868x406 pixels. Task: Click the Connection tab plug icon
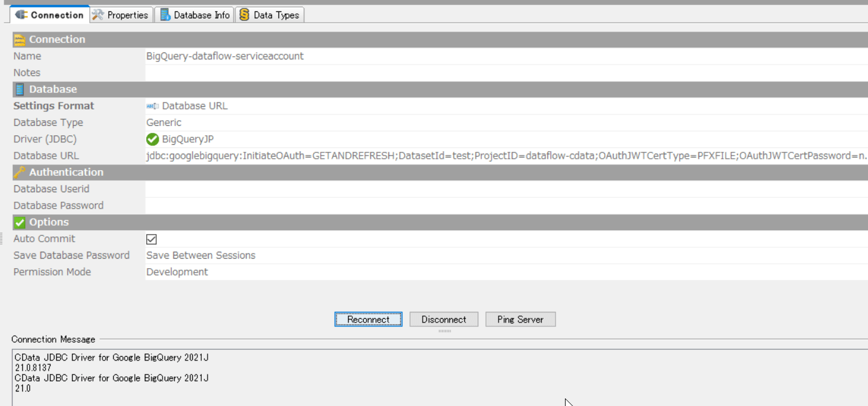[21, 15]
